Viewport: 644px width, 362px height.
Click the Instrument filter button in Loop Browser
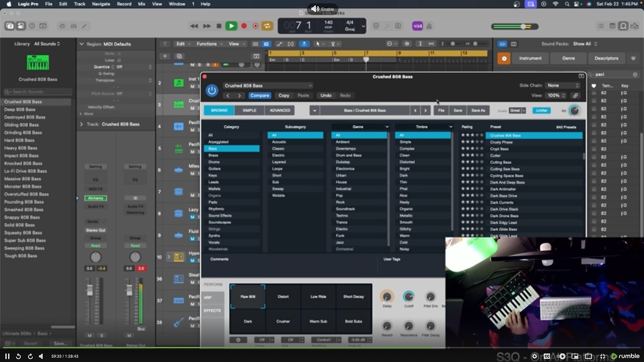pos(531,58)
